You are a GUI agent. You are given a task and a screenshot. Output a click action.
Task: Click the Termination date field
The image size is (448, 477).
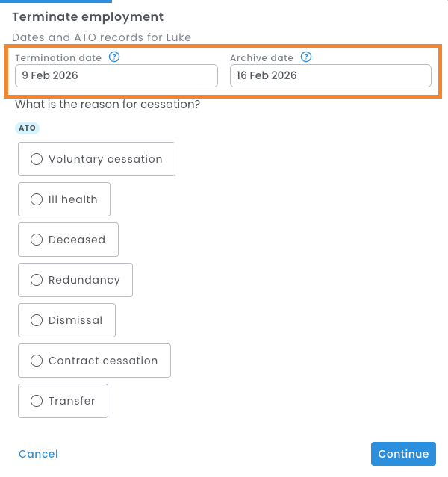click(116, 75)
